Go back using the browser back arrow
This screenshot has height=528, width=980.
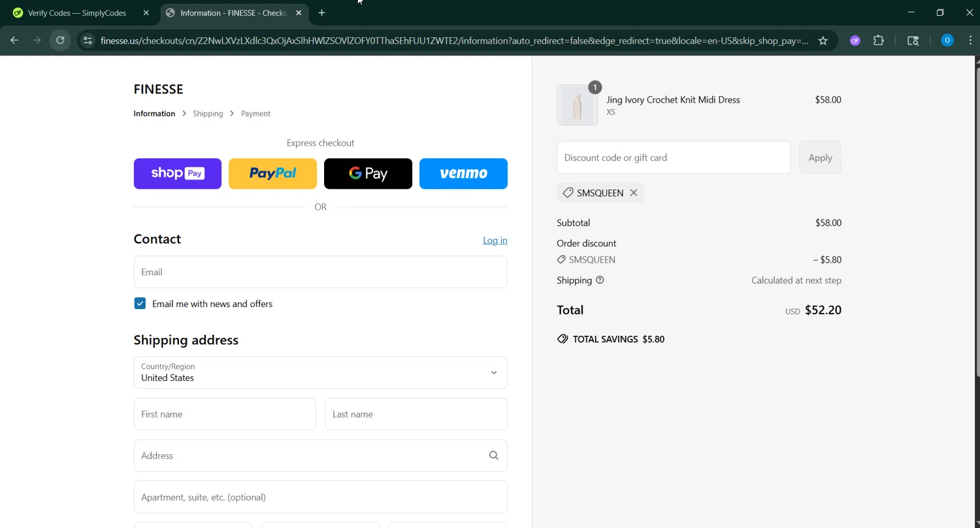[x=14, y=41]
